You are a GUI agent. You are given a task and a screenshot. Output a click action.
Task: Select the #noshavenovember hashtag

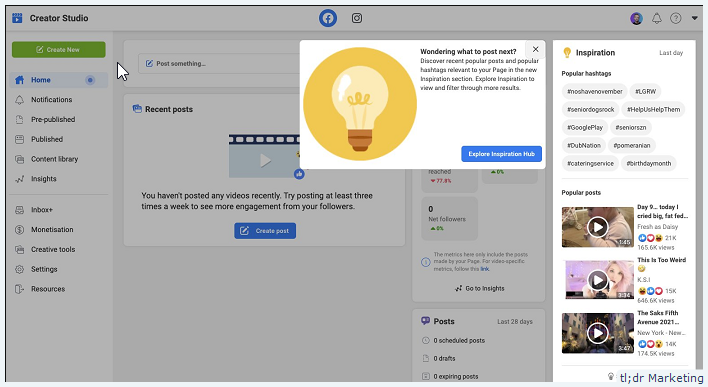(x=595, y=92)
